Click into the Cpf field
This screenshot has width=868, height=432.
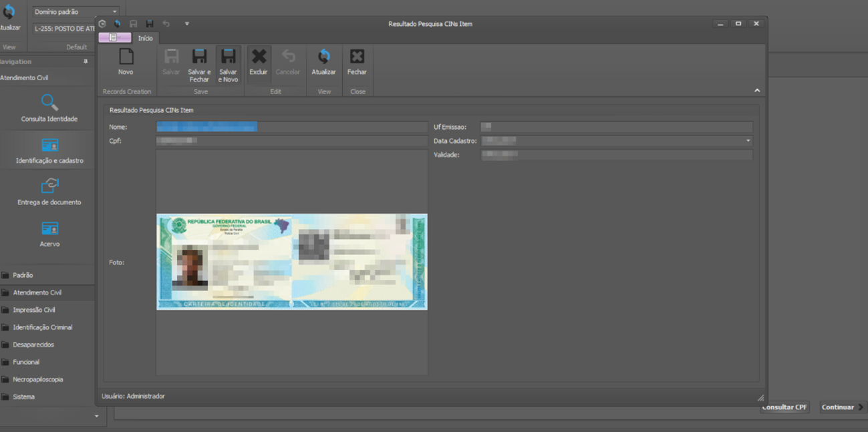point(291,141)
